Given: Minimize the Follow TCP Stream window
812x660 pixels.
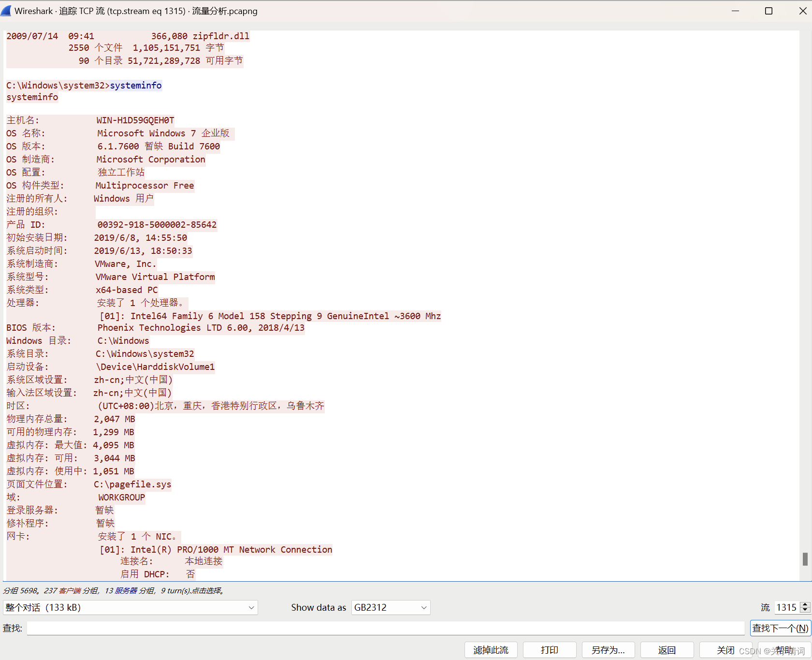Looking at the screenshot, I should [735, 11].
